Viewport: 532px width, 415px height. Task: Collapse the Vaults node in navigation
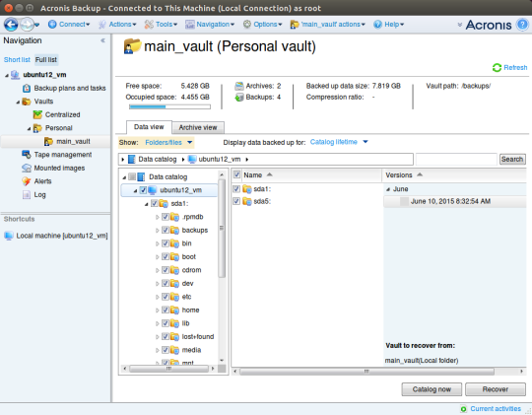[18, 102]
